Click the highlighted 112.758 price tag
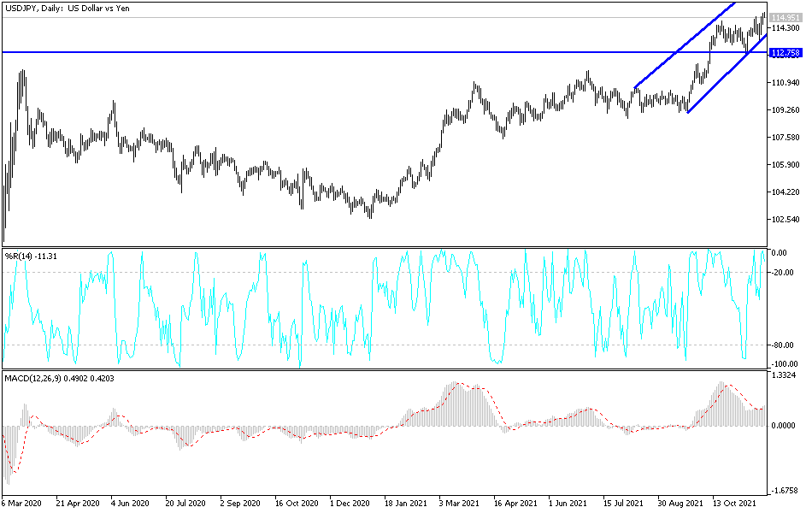 click(x=785, y=53)
